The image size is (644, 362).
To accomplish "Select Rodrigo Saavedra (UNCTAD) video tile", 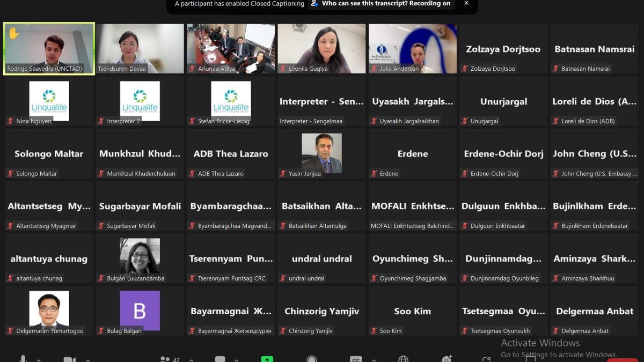I will click(49, 48).
